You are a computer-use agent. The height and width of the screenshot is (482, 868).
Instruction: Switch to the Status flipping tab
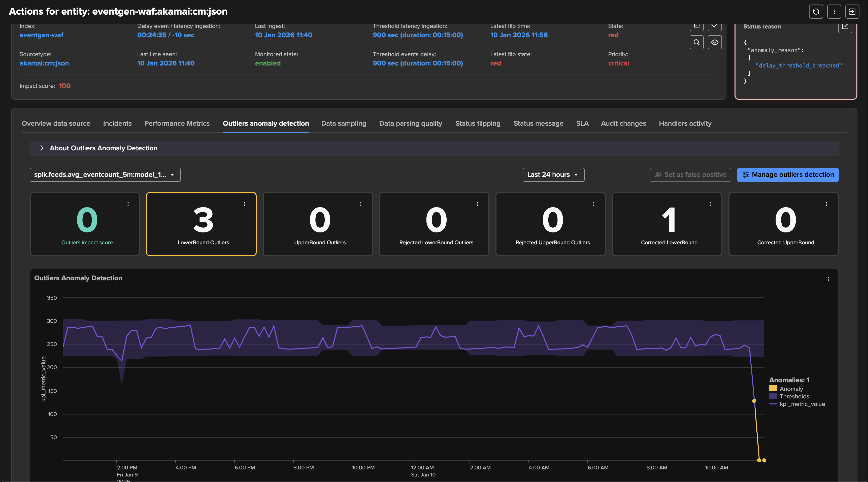(x=478, y=124)
